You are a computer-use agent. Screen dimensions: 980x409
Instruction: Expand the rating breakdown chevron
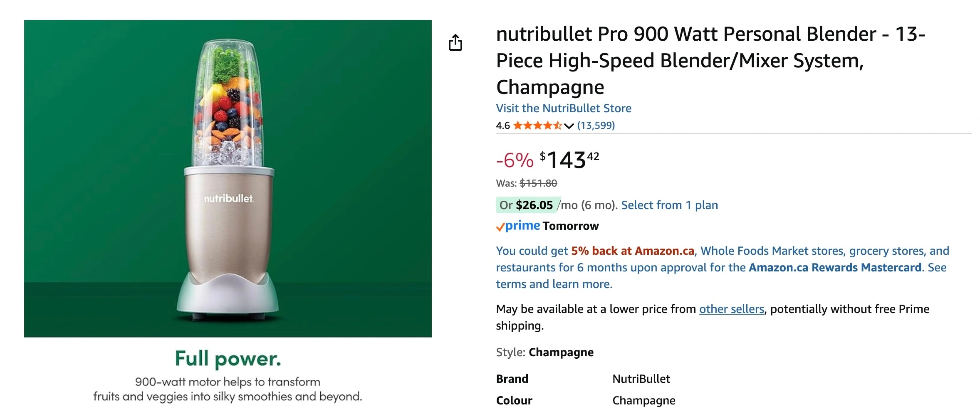tap(569, 126)
